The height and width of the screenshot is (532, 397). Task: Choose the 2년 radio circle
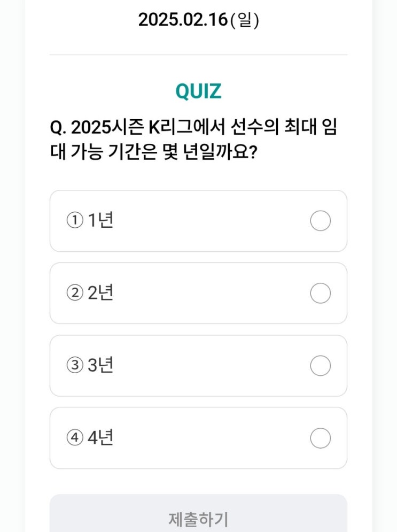(x=321, y=293)
